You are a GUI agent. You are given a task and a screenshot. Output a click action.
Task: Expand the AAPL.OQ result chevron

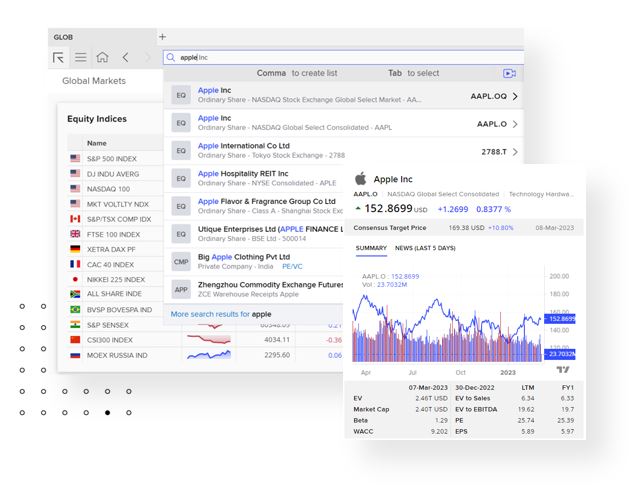point(514,97)
